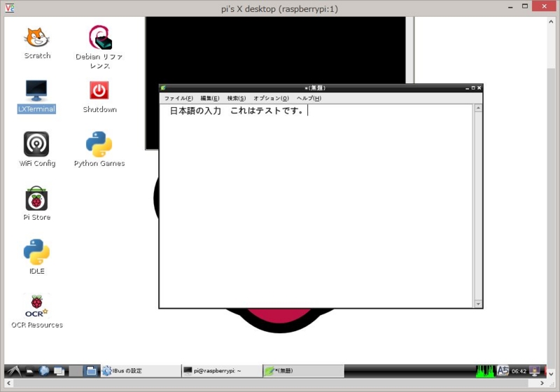
Task: Switch to IBus の設定 taskbar window
Action: pos(141,371)
